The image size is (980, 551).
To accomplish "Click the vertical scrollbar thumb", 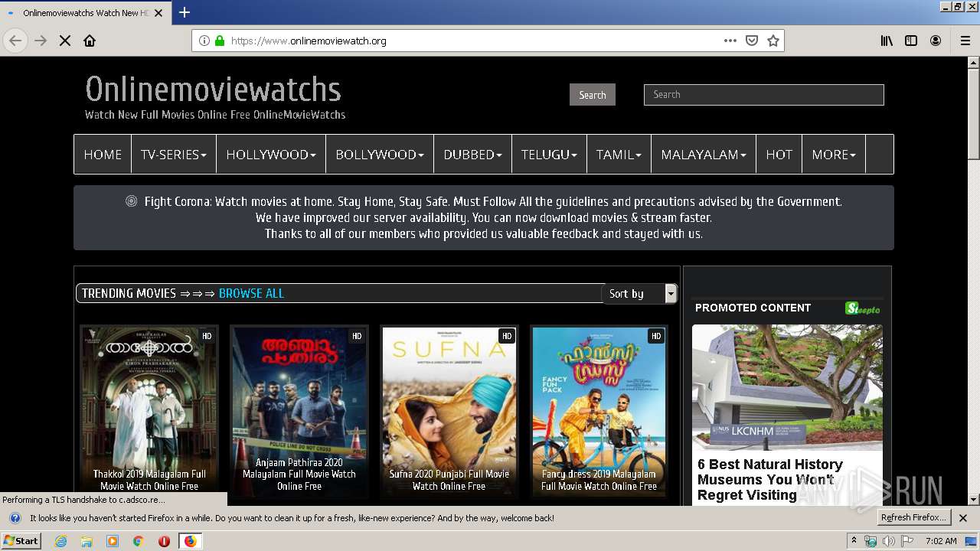I will [973, 115].
